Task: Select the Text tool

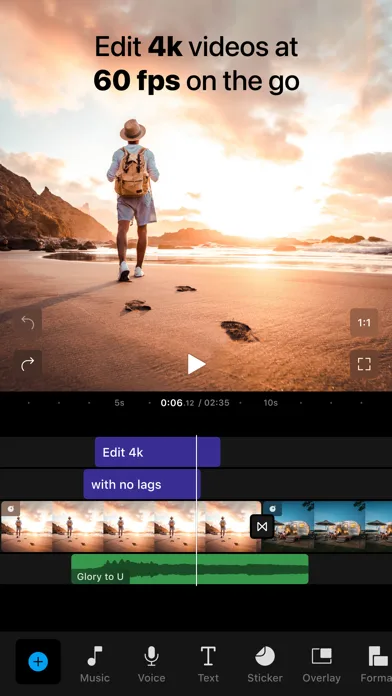Action: pos(208,664)
